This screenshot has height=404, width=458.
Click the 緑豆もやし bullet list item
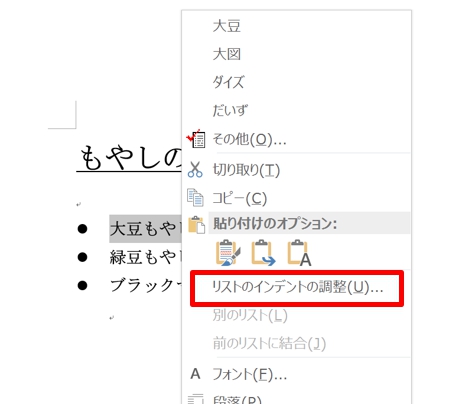click(146, 257)
